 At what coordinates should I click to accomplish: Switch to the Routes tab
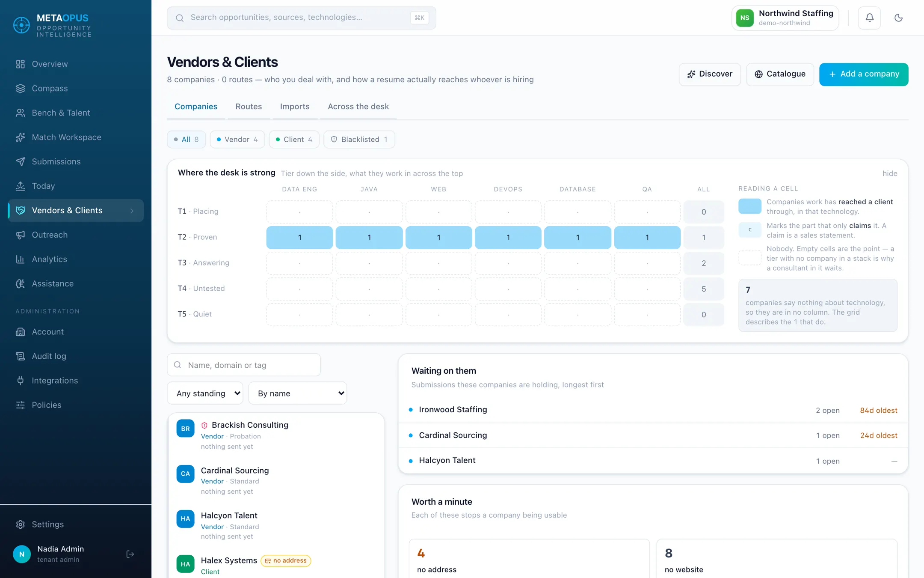(249, 107)
